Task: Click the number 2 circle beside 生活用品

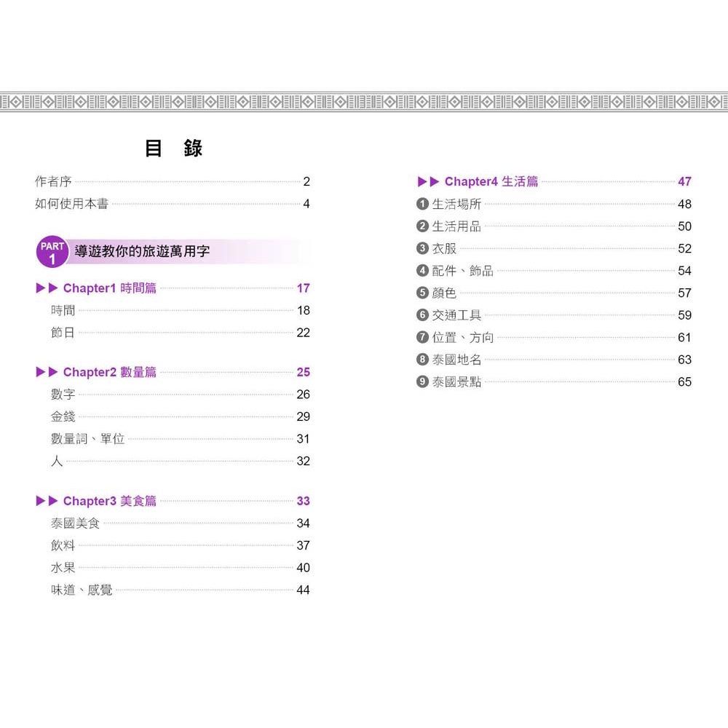Action: point(422,226)
